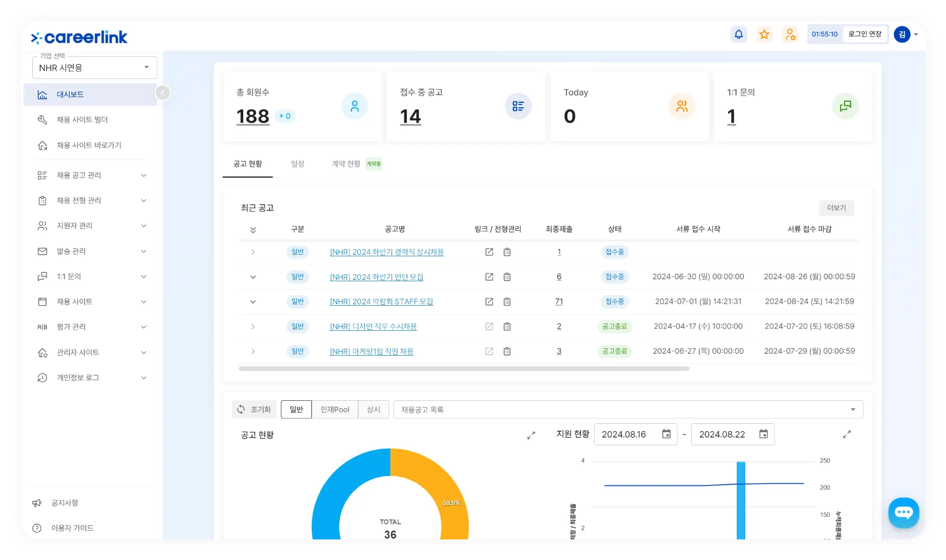
Task: Open the favorites star icon
Action: point(764,34)
